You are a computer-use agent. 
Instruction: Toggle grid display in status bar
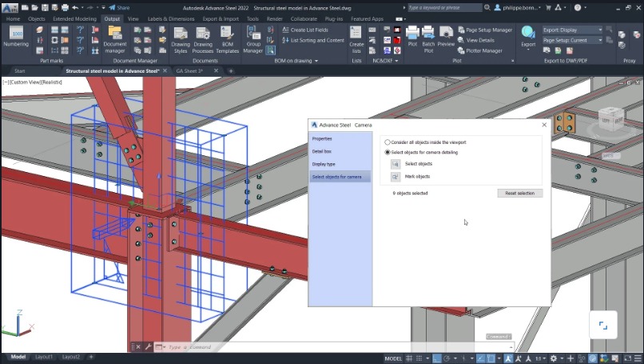pyautogui.click(x=409, y=358)
